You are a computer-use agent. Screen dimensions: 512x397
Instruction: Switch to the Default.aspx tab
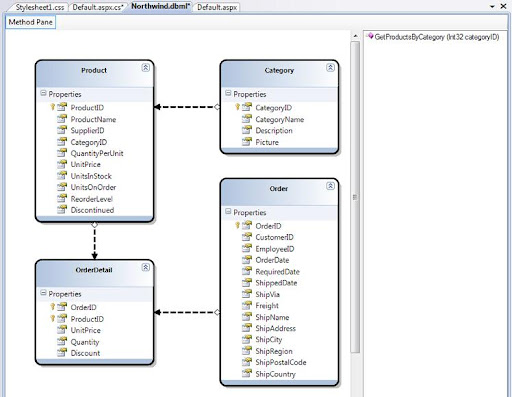click(217, 7)
